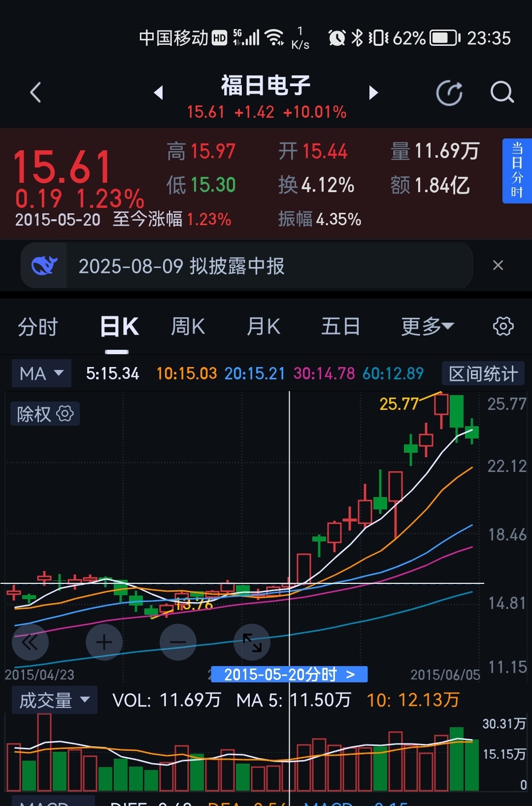Refresh the stock quote data

click(449, 92)
